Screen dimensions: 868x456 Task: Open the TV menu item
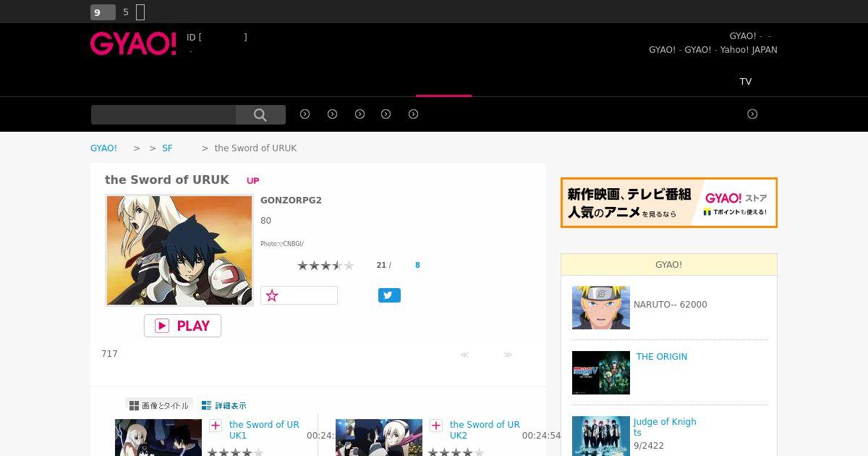point(746,81)
